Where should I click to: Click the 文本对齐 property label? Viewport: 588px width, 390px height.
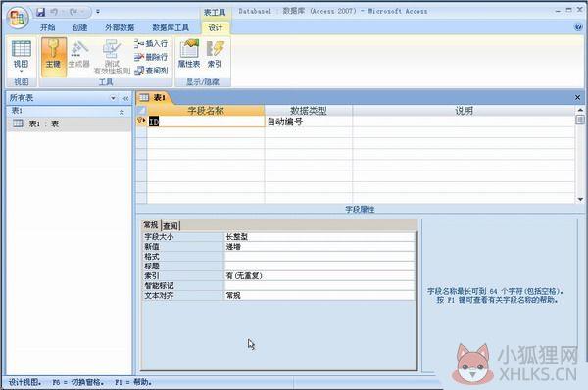[x=159, y=295]
